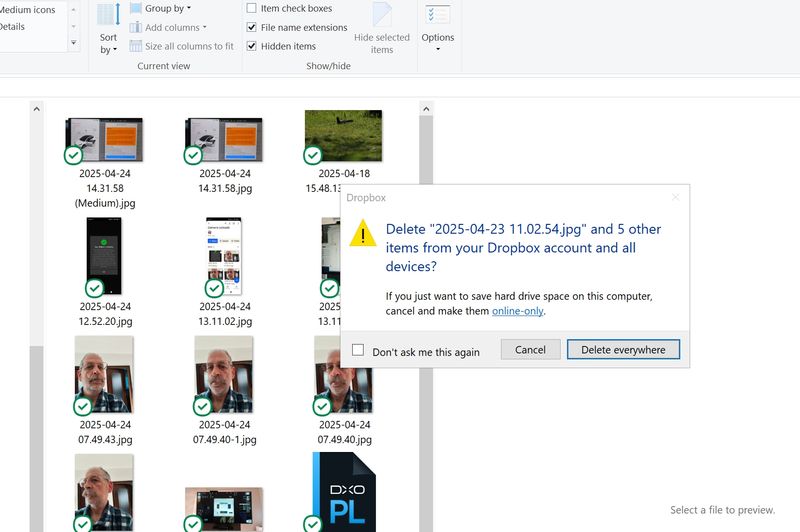The image size is (800, 532).
Task: Open the Group by dropdown
Action: pos(168,8)
